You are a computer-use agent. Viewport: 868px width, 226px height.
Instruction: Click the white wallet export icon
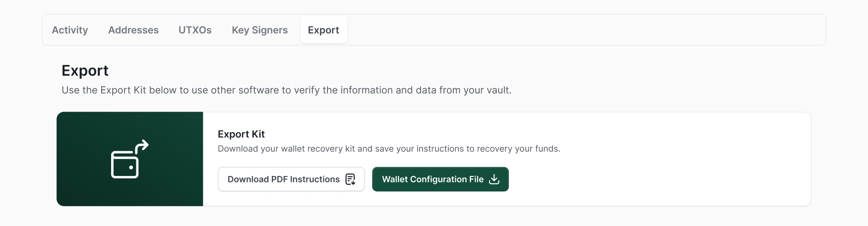[125, 165]
